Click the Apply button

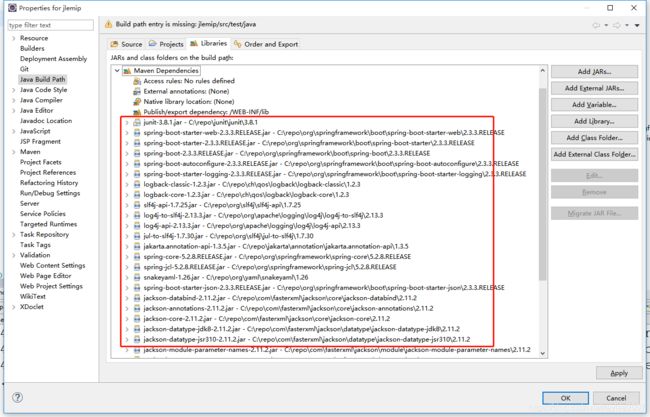tap(618, 373)
